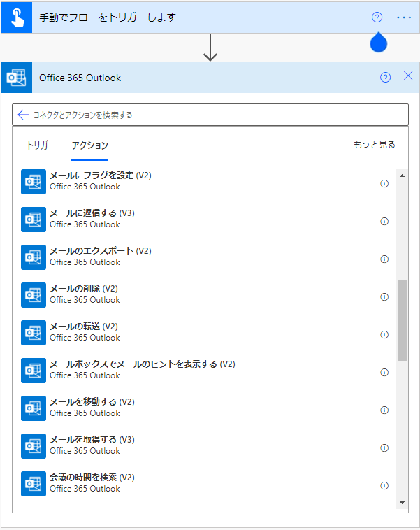Open the trigger step's ellipsis menu
The image size is (420, 530).
pyautogui.click(x=404, y=17)
